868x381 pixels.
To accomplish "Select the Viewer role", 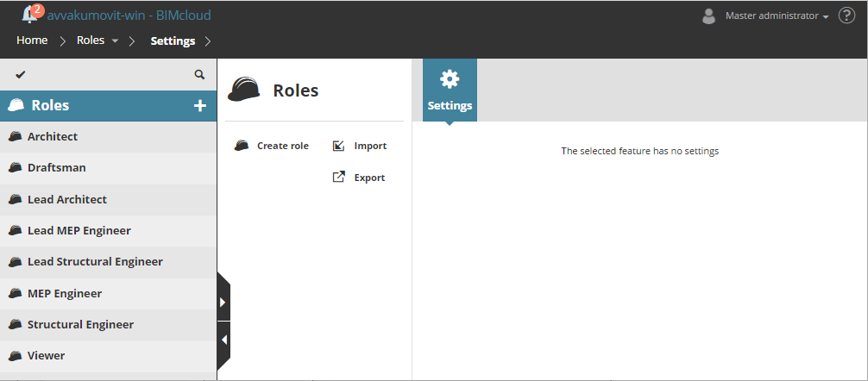I will pyautogui.click(x=46, y=355).
